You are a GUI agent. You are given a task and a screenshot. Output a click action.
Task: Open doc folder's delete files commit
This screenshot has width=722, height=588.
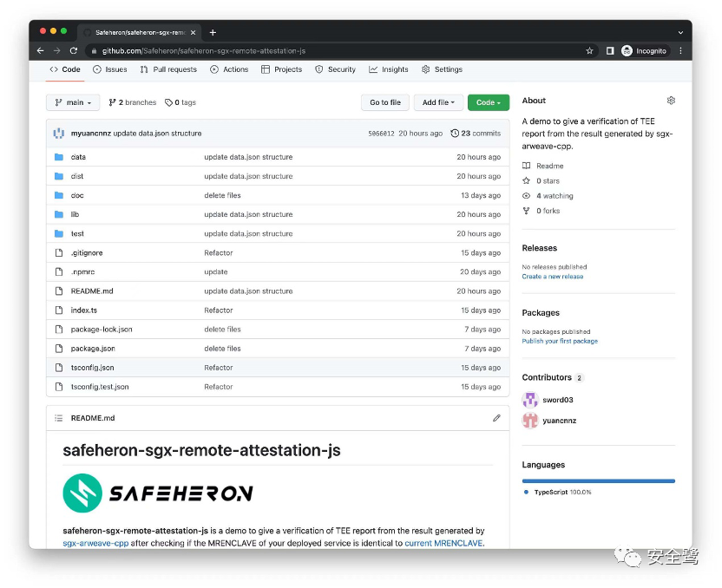(x=222, y=195)
